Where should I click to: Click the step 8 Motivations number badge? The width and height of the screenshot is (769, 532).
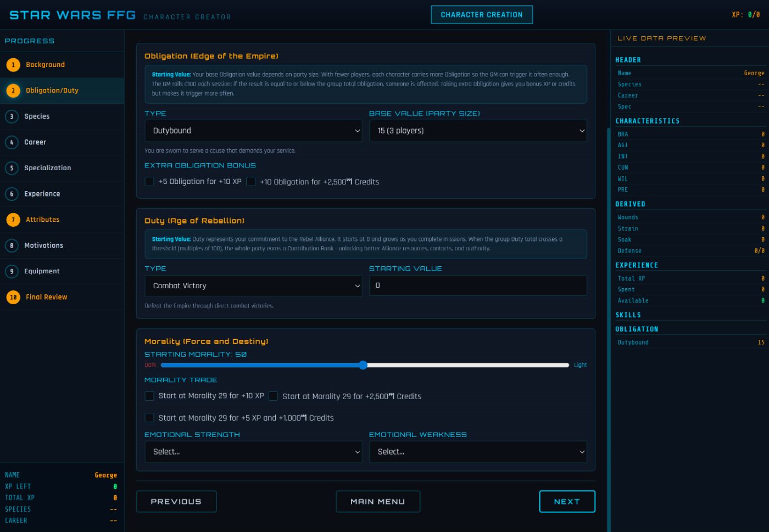point(12,245)
